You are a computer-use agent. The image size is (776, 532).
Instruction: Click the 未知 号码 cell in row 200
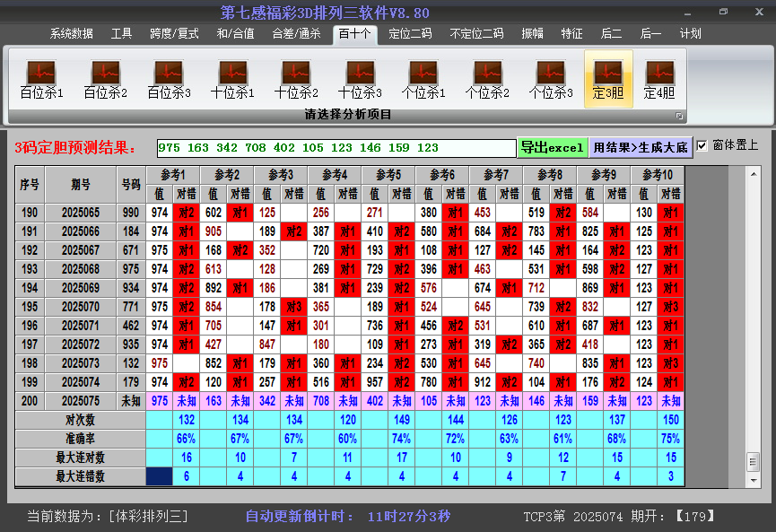click(x=131, y=401)
